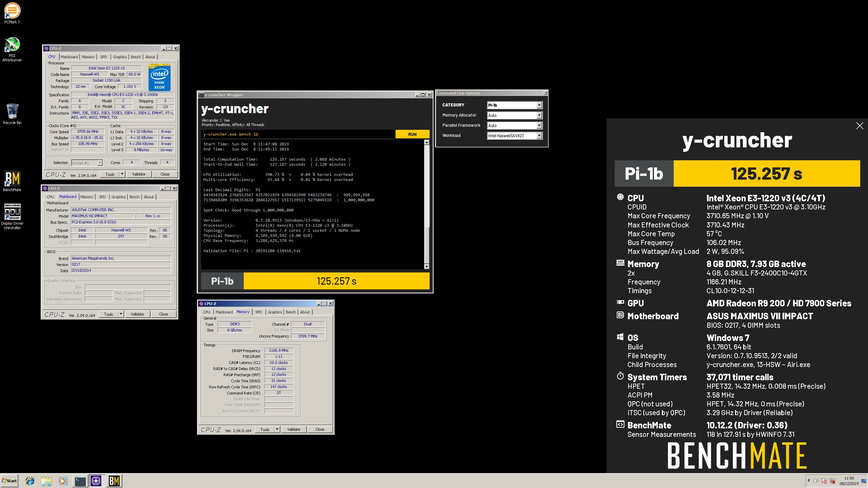The image size is (868, 488).
Task: Expand Tools arrow in CPU-Z CPU window
Action: [122, 174]
